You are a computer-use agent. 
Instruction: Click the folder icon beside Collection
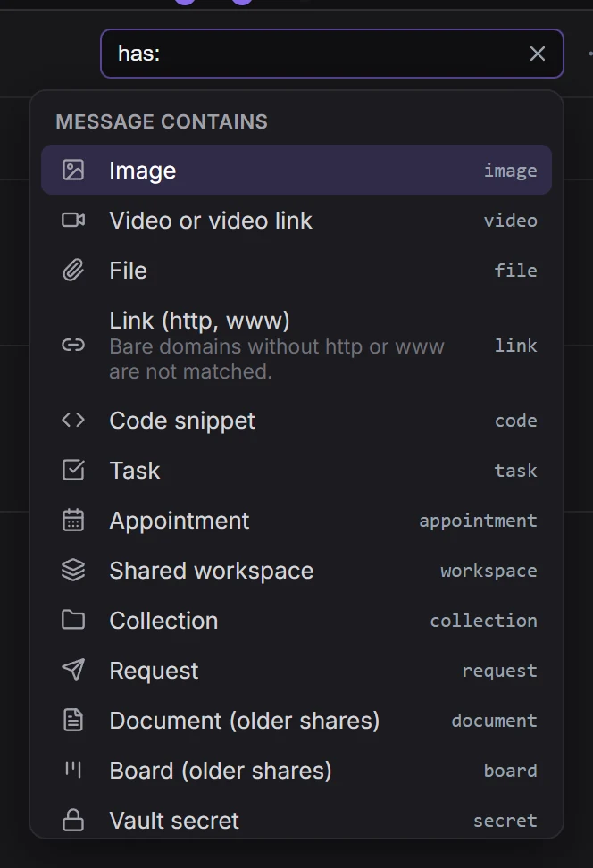(x=73, y=620)
